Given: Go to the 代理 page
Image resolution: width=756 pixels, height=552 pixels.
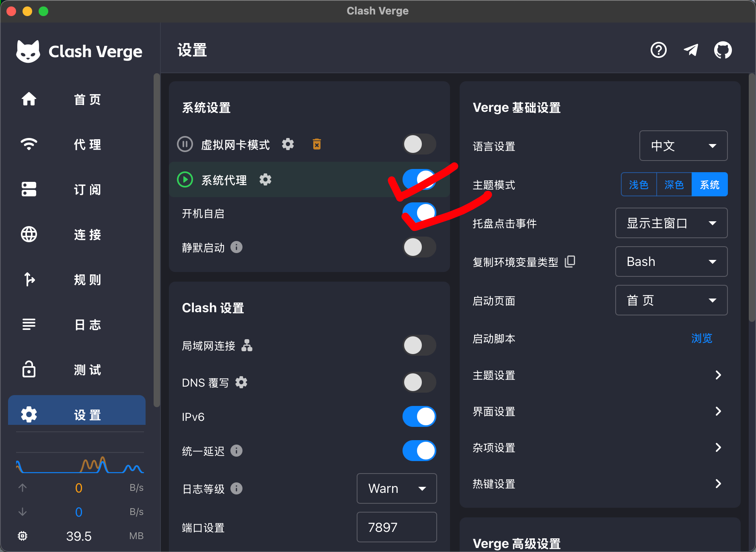Looking at the screenshot, I should [x=77, y=144].
